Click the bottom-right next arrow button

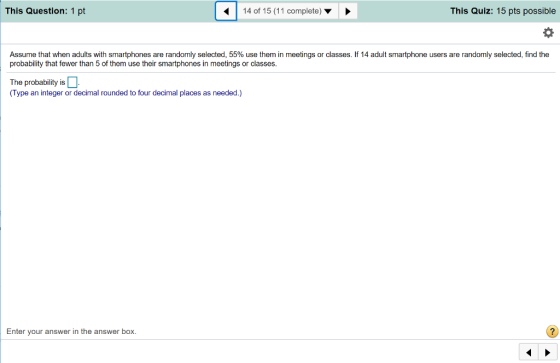click(548, 353)
